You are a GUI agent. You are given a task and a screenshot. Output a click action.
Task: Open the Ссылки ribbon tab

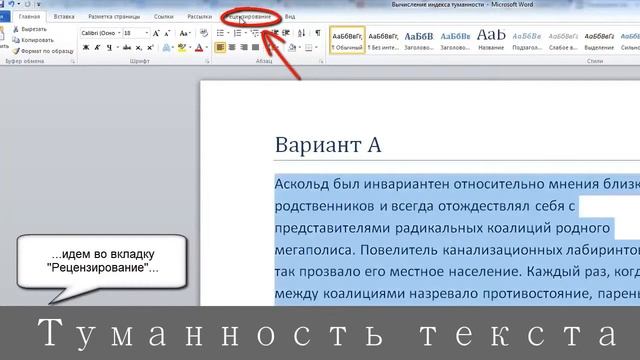[x=164, y=17]
